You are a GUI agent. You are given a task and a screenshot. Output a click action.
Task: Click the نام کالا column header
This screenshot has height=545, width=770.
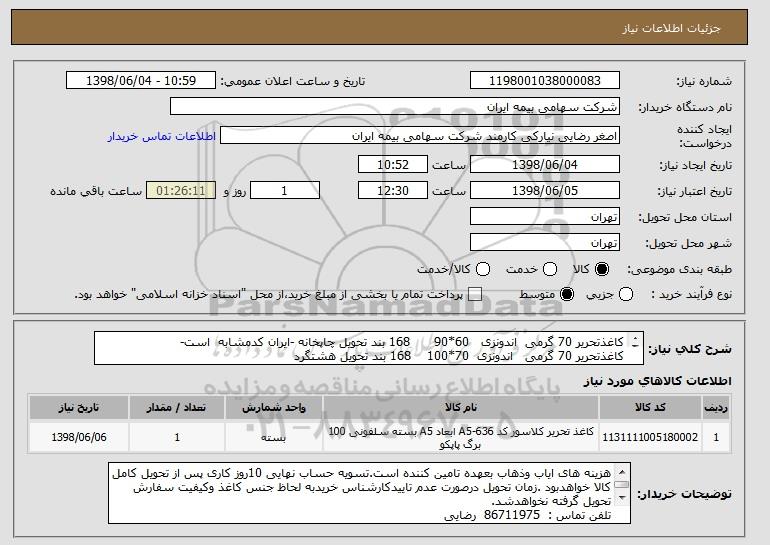coord(461,408)
